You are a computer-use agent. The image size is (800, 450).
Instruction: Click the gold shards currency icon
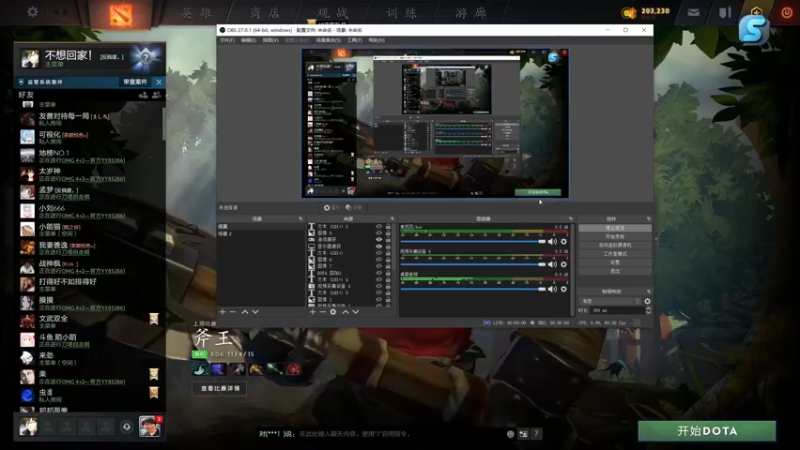click(x=629, y=13)
